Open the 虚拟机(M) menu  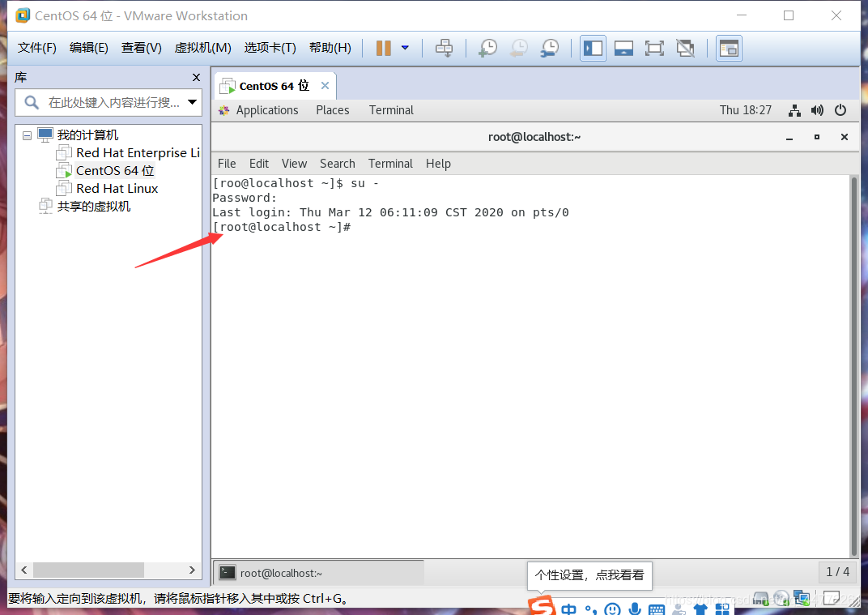(x=202, y=48)
